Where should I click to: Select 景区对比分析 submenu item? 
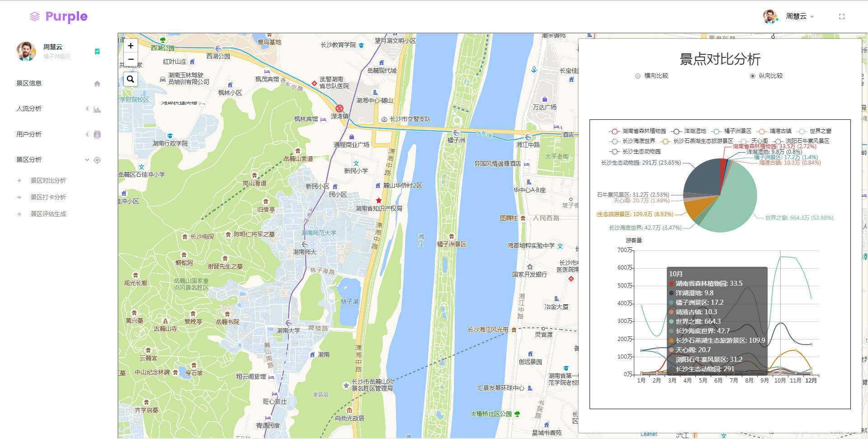[48, 180]
